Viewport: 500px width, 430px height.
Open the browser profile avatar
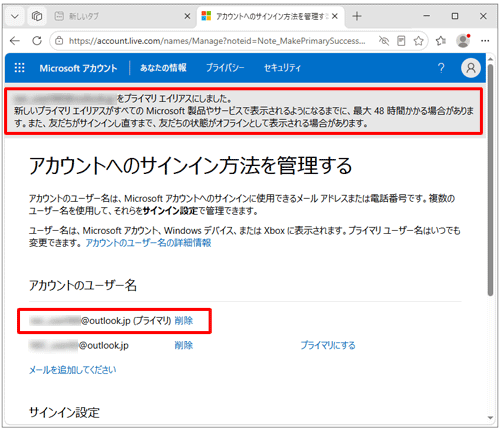[463, 41]
